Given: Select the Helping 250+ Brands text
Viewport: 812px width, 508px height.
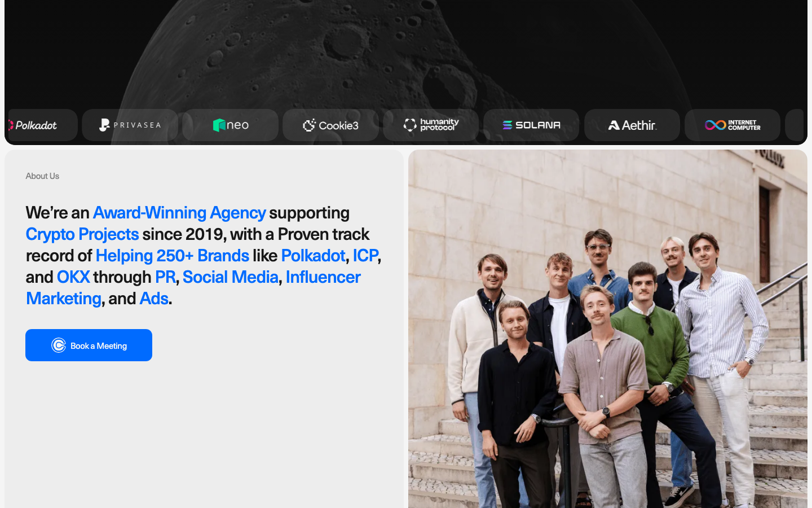Looking at the screenshot, I should (173, 256).
